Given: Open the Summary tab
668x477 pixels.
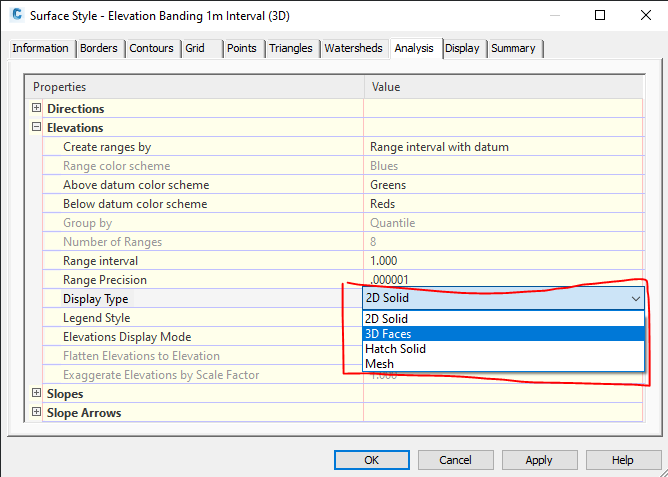Looking at the screenshot, I should (514, 49).
